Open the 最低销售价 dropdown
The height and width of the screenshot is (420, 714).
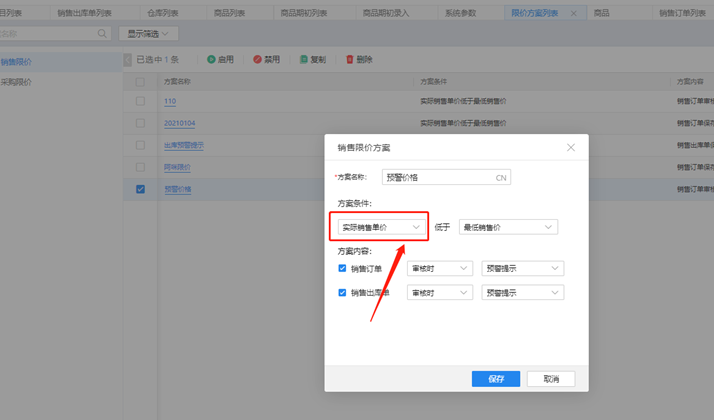(x=507, y=227)
